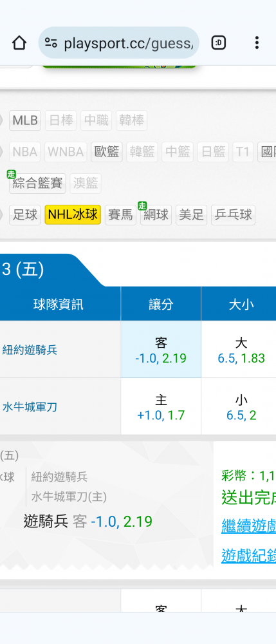
Task: Open 水牛城軍刀 team link
Action: pos(30,407)
